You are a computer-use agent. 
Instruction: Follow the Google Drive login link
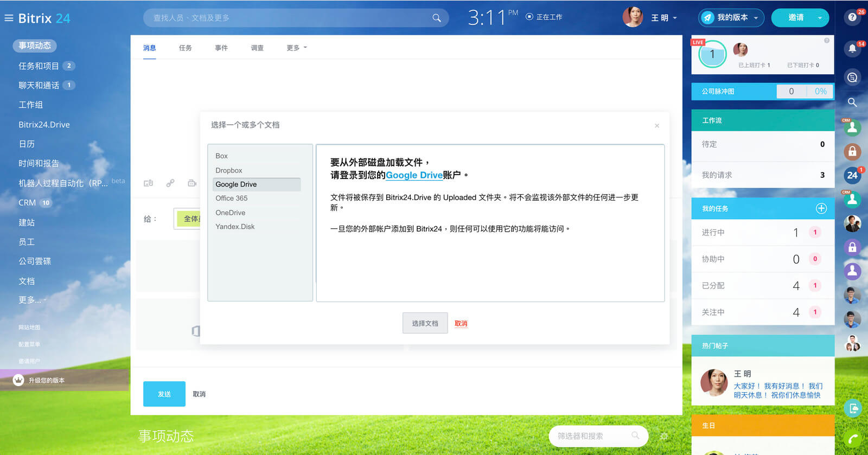click(x=414, y=175)
